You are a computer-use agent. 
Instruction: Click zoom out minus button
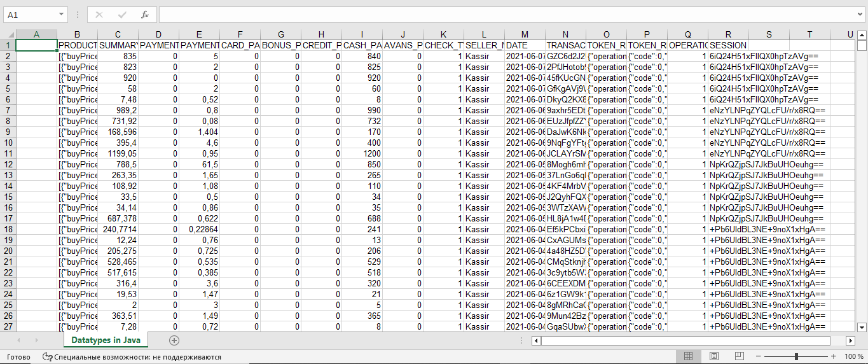(x=759, y=356)
